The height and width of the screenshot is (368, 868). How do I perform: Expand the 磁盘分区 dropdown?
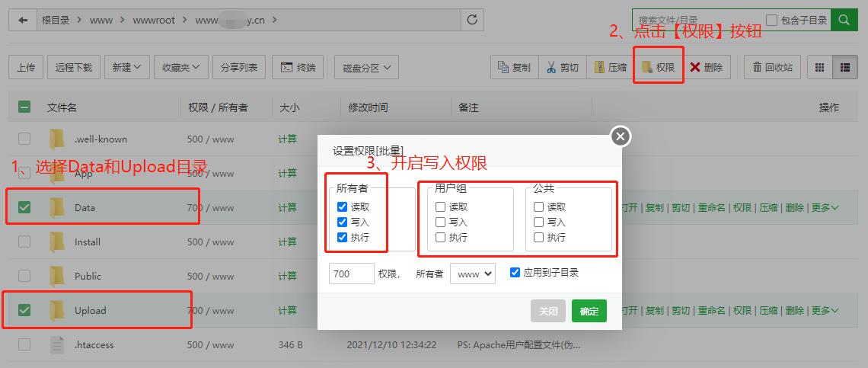[365, 67]
